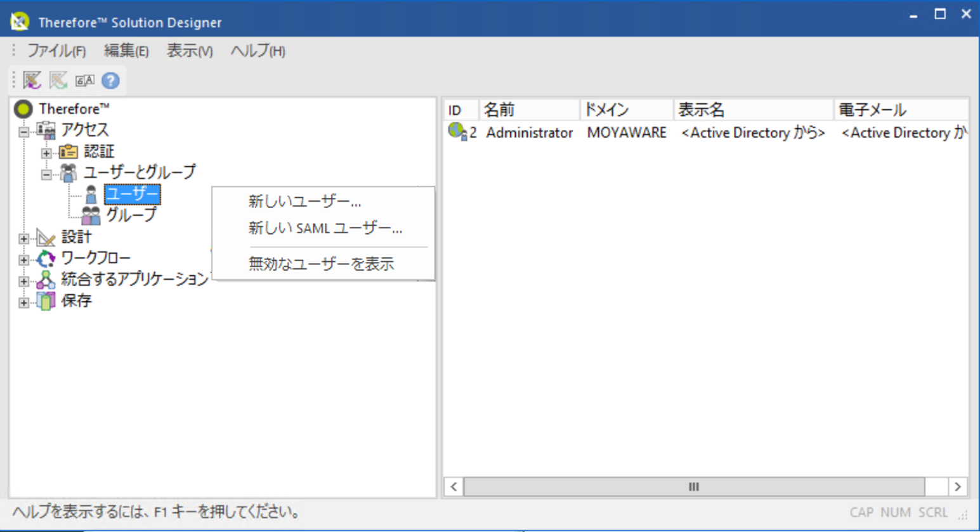Select the ユーザー tree item

point(133,194)
